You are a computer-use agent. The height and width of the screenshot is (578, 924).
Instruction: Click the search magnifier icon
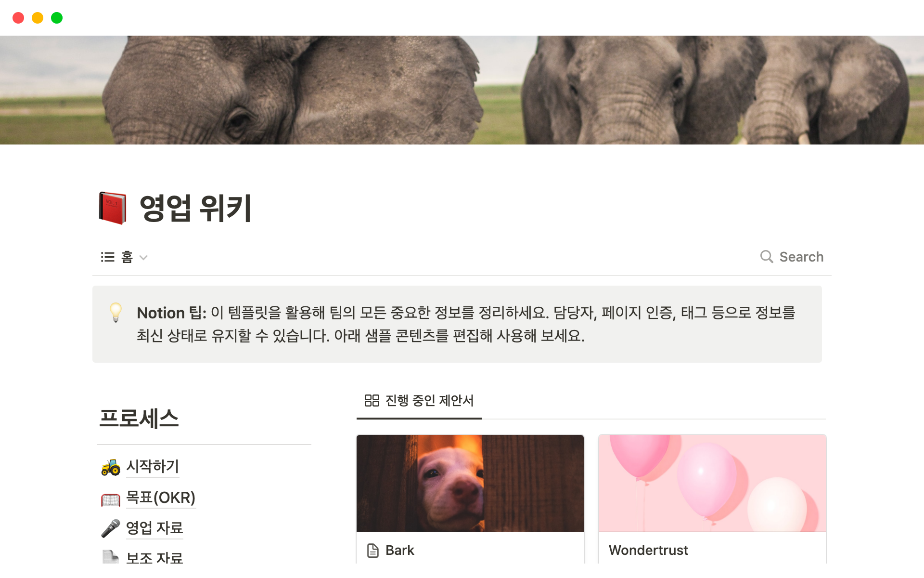(x=767, y=257)
